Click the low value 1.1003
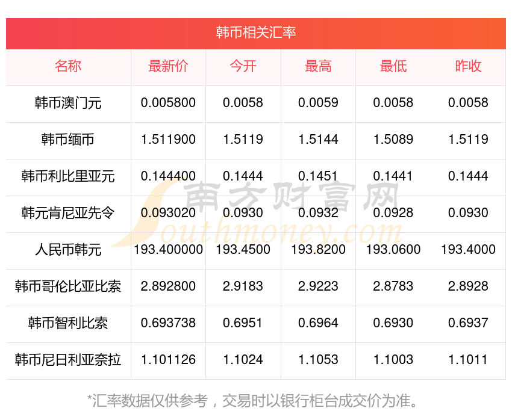512x420 pixels. [x=393, y=360]
